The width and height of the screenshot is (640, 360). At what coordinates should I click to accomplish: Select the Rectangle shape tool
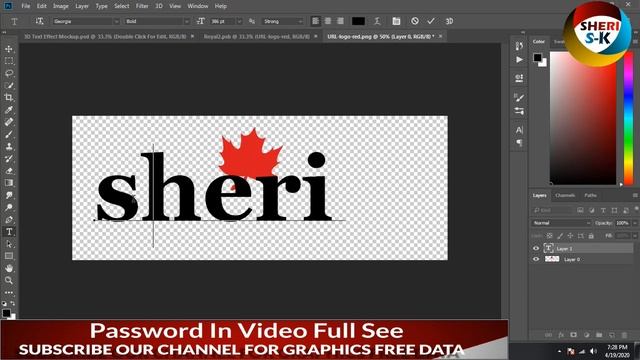tap(9, 256)
